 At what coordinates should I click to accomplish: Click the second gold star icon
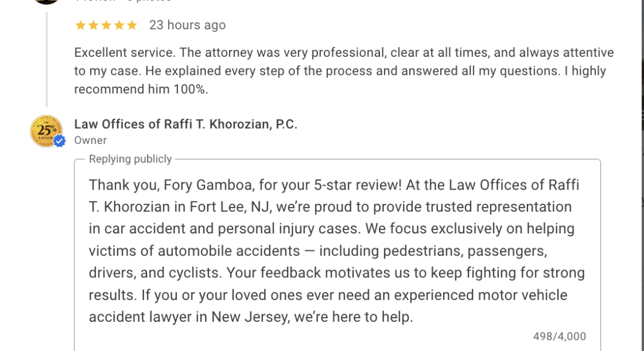(x=93, y=25)
